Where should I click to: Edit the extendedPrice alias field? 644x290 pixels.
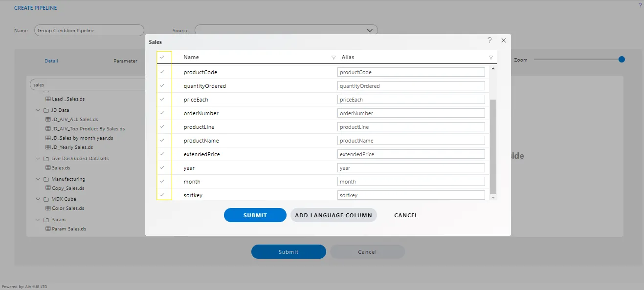tap(411, 154)
